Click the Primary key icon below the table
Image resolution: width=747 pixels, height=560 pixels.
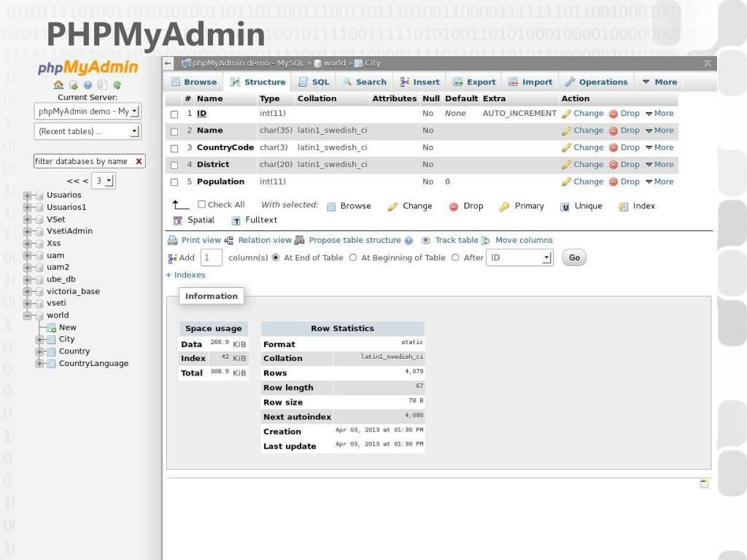(x=503, y=206)
